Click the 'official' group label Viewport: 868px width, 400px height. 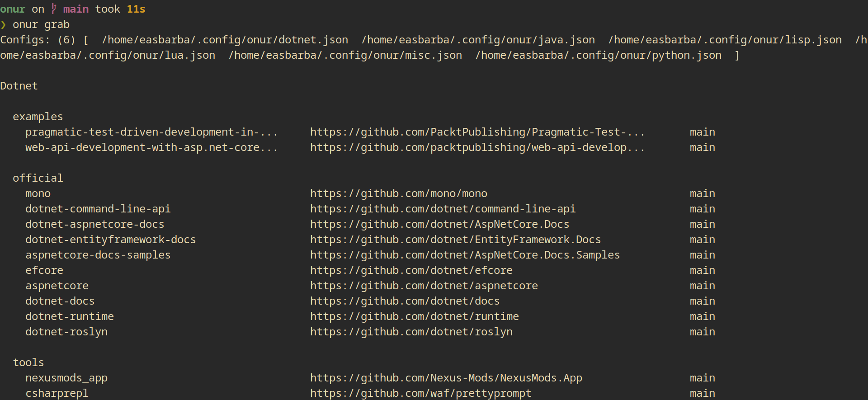(x=38, y=178)
